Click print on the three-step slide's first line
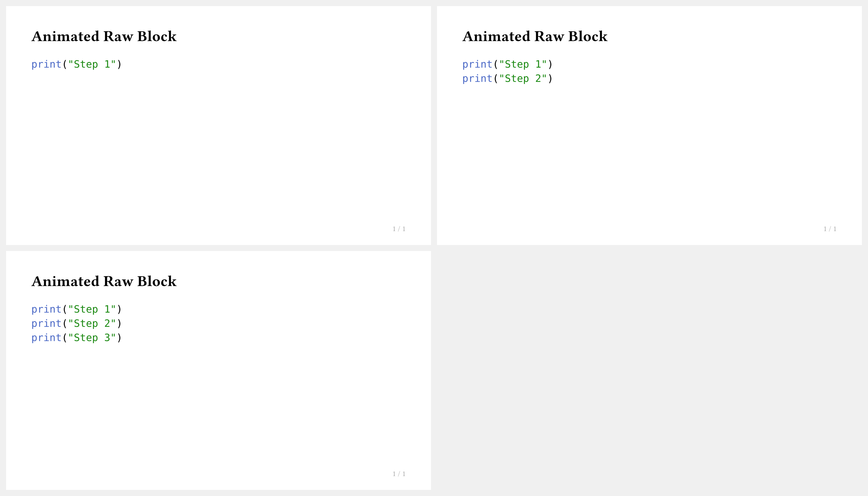This screenshot has height=496, width=868. 46,309
